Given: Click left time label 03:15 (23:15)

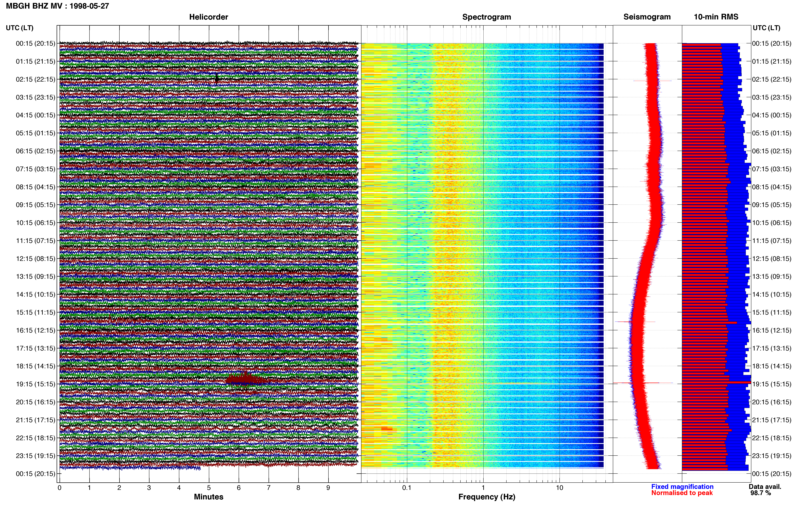Looking at the screenshot, I should tap(36, 97).
